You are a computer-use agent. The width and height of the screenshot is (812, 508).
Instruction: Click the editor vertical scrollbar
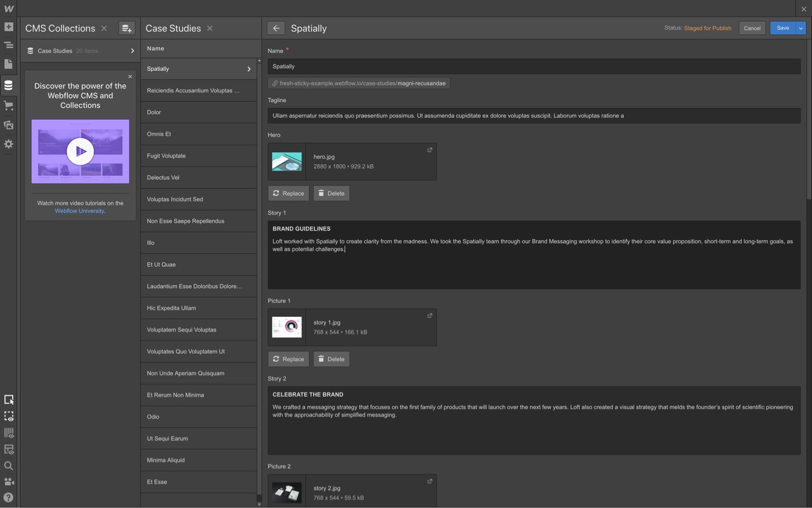pos(809,120)
